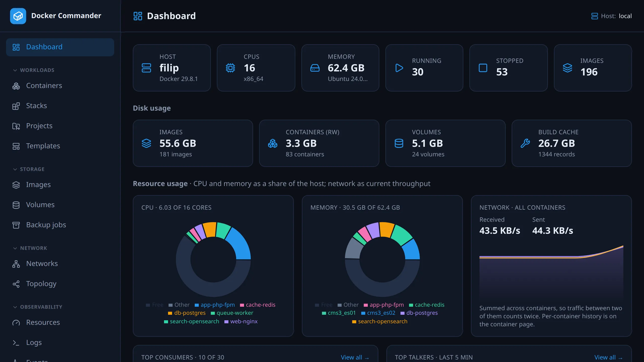Toggle cms3_es01 legend in Memory chart
Viewport: 644px width, 362px height.
coord(339,313)
